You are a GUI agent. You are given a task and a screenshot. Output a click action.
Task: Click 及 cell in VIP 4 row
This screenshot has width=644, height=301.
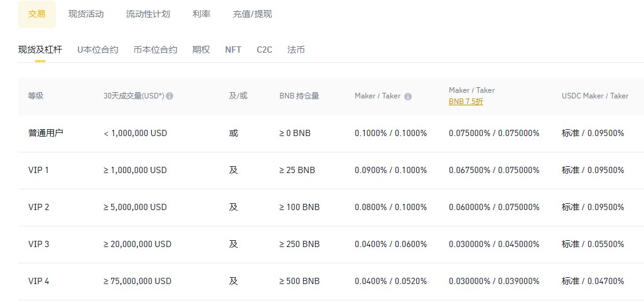coord(233,281)
